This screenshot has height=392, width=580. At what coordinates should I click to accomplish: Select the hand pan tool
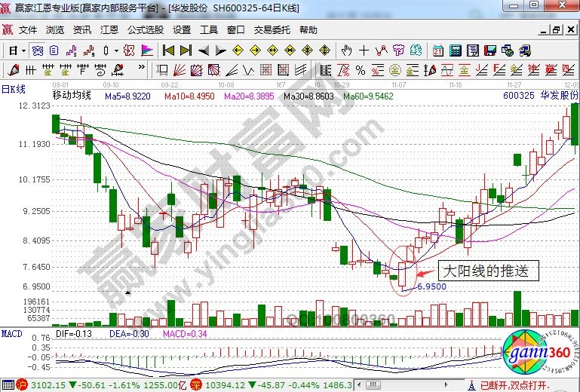point(347,51)
